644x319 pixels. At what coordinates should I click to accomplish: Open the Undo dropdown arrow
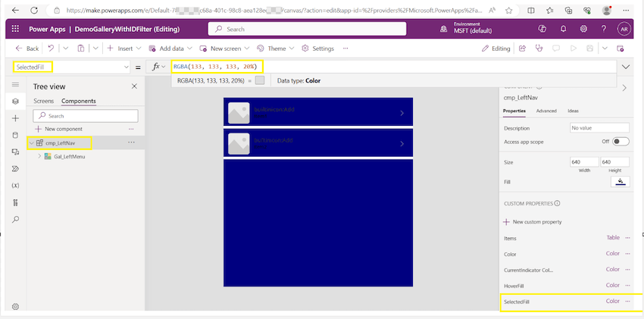(66, 48)
